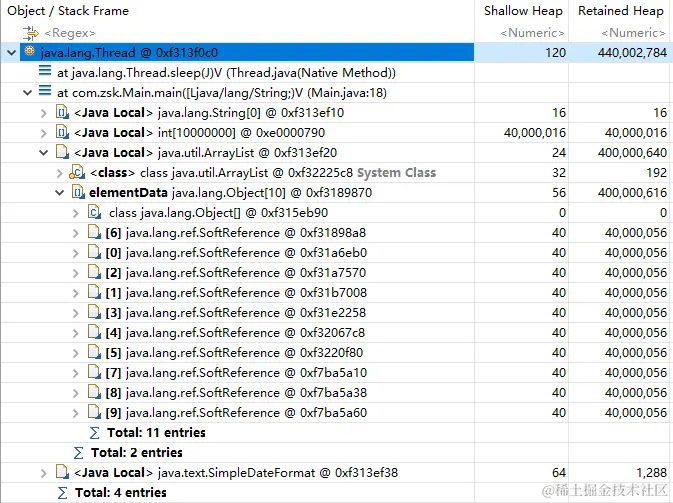Image resolution: width=673 pixels, height=503 pixels.
Task: Expand class java.util.ArrayList System Class
Action: (x=60, y=173)
